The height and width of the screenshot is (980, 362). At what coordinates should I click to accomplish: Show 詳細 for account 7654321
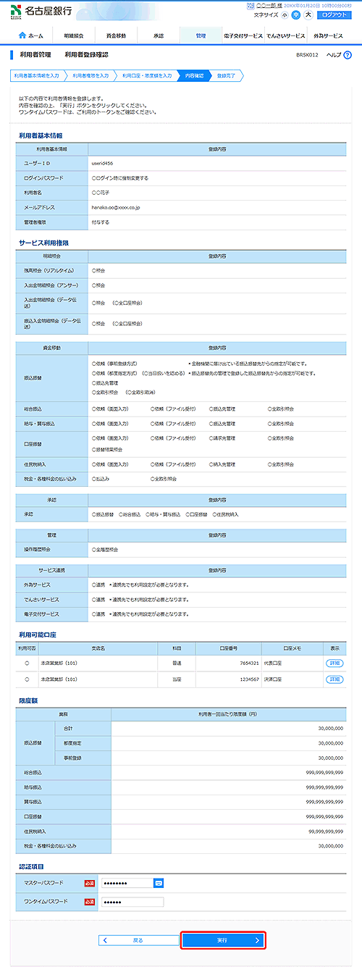pyautogui.click(x=334, y=663)
